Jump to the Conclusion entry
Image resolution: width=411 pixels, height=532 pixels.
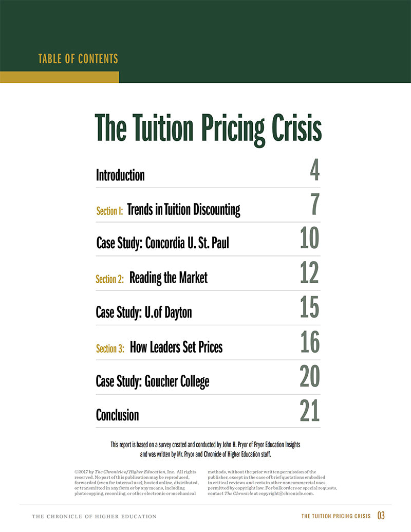[x=117, y=415]
